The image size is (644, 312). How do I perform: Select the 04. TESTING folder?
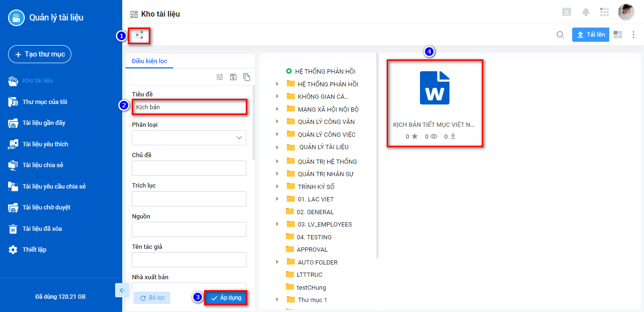tap(309, 237)
